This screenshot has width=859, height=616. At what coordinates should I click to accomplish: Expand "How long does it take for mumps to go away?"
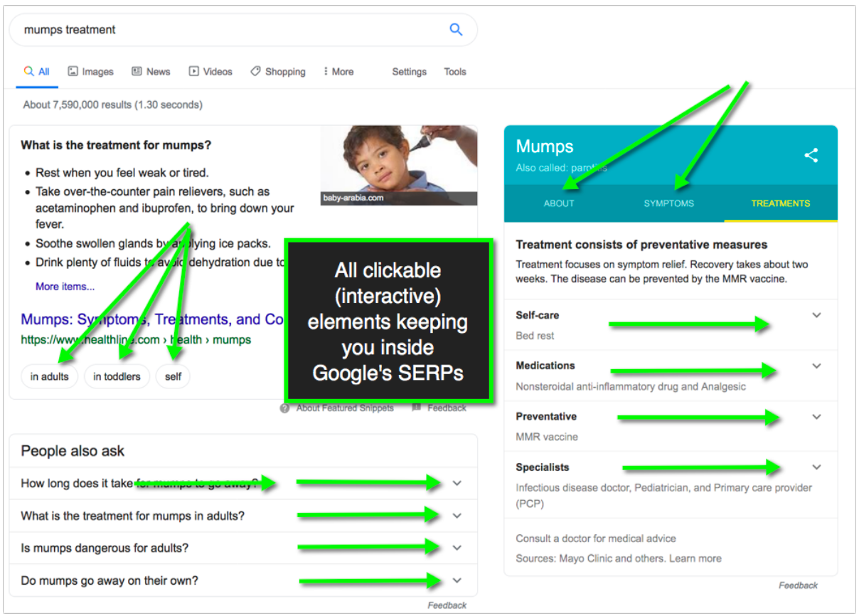[457, 483]
